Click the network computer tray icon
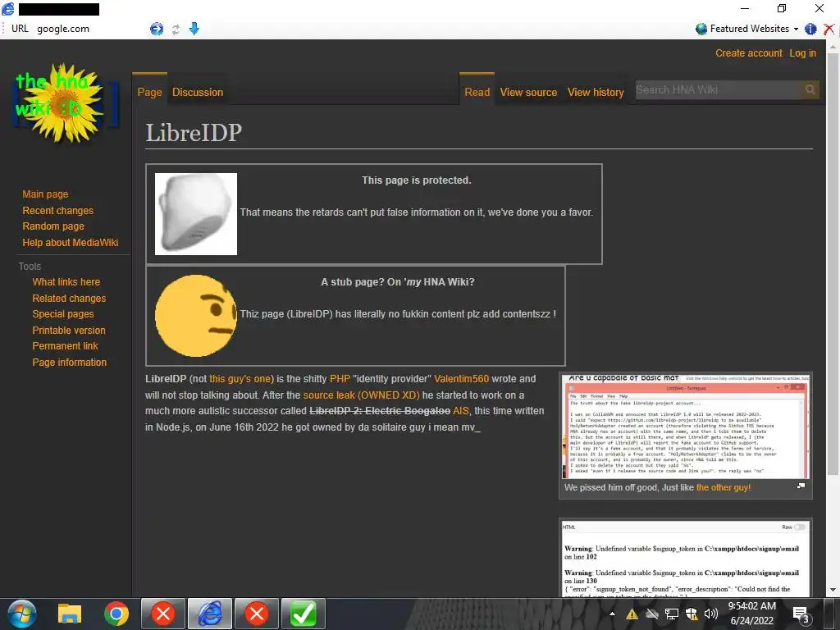The height and width of the screenshot is (630, 840). click(x=671, y=614)
